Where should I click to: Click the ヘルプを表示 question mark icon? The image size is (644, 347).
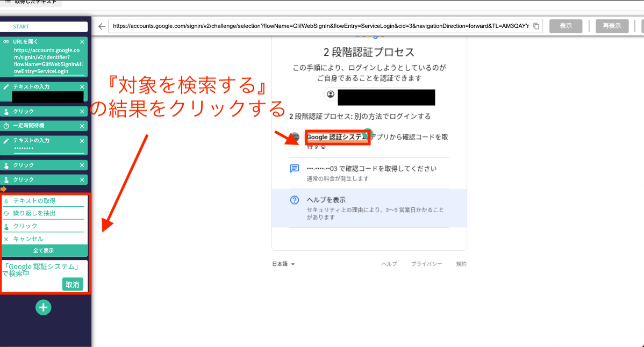295,200
